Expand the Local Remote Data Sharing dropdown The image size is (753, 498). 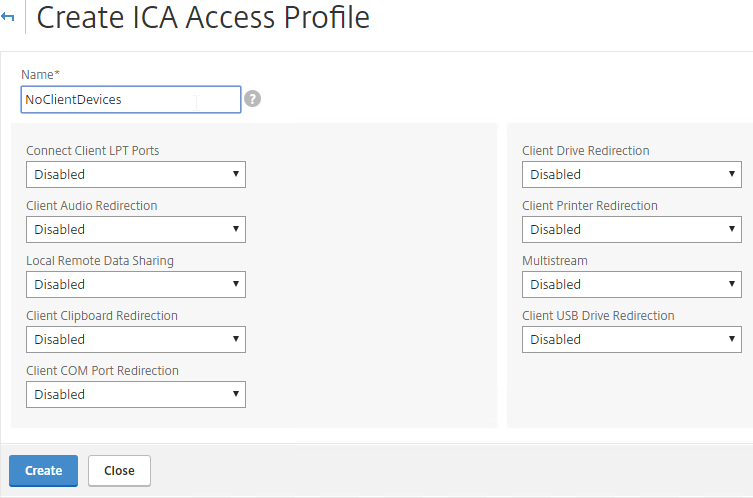click(136, 284)
